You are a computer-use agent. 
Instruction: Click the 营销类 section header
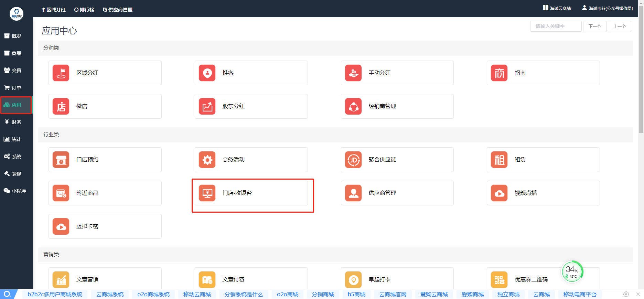[x=335, y=255]
